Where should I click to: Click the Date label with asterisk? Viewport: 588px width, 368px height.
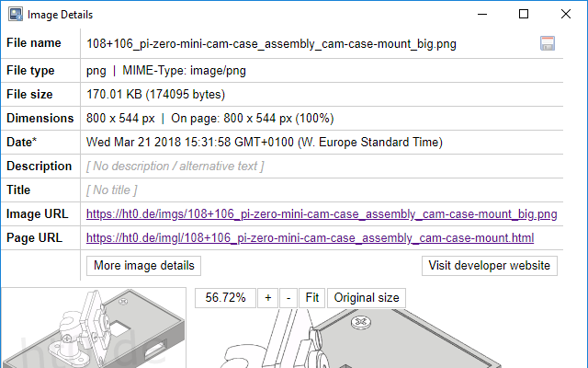coord(22,143)
